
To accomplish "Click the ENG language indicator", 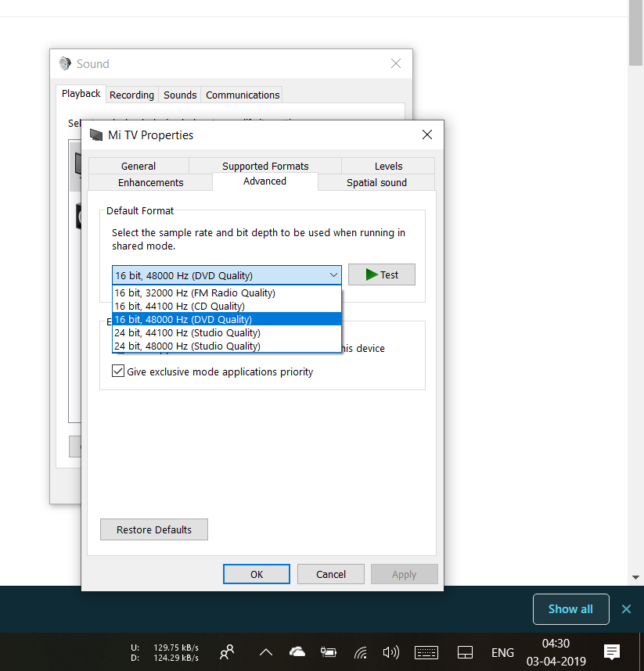I will click(x=502, y=652).
